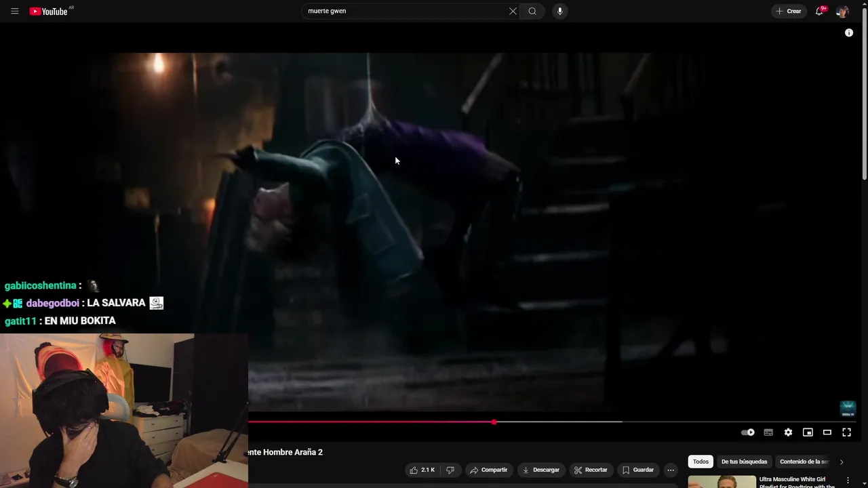Open options menu for Ultra Masculine video
This screenshot has width=868, height=488.
coord(848,481)
